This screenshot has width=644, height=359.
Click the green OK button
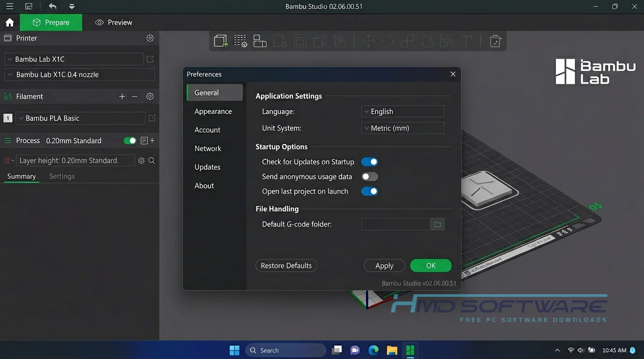(x=431, y=266)
